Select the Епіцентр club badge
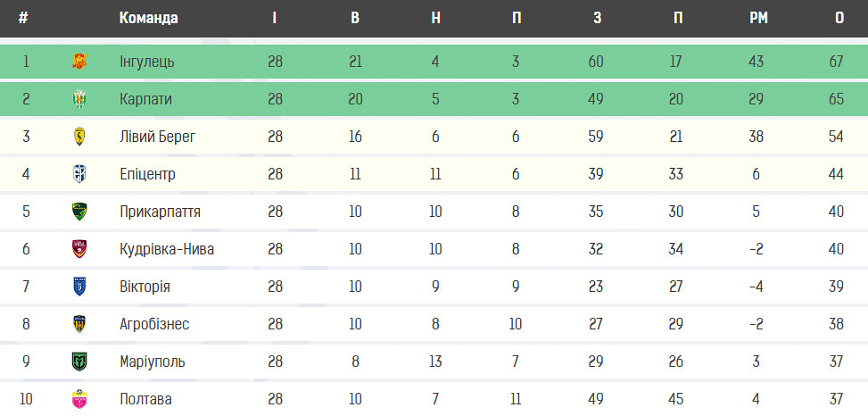The width and height of the screenshot is (868, 416). [x=79, y=174]
